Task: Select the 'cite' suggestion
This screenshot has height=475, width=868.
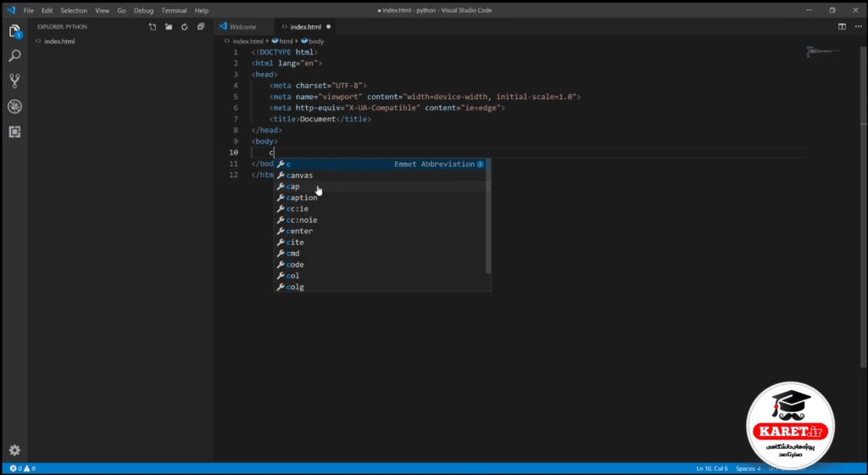Action: coord(381,243)
